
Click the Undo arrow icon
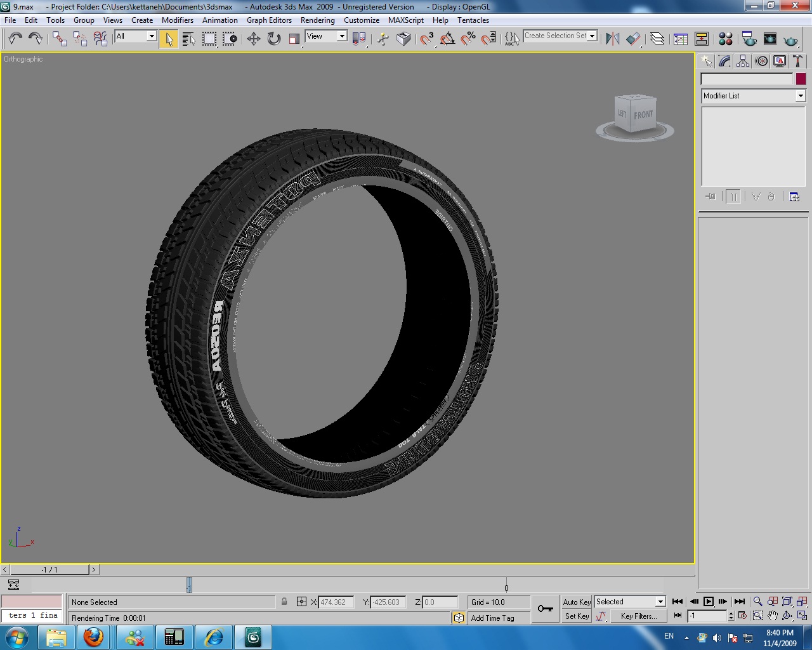coord(15,39)
